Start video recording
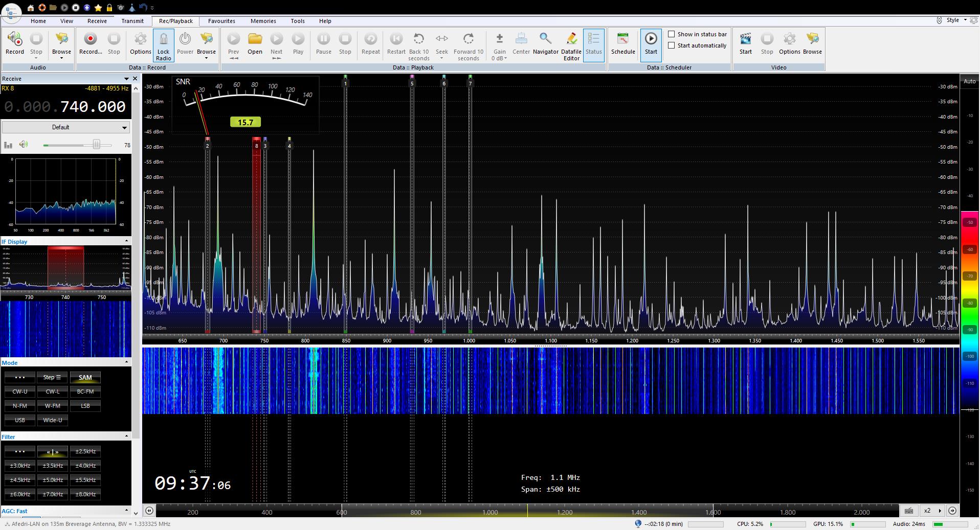980x530 pixels. (x=745, y=43)
